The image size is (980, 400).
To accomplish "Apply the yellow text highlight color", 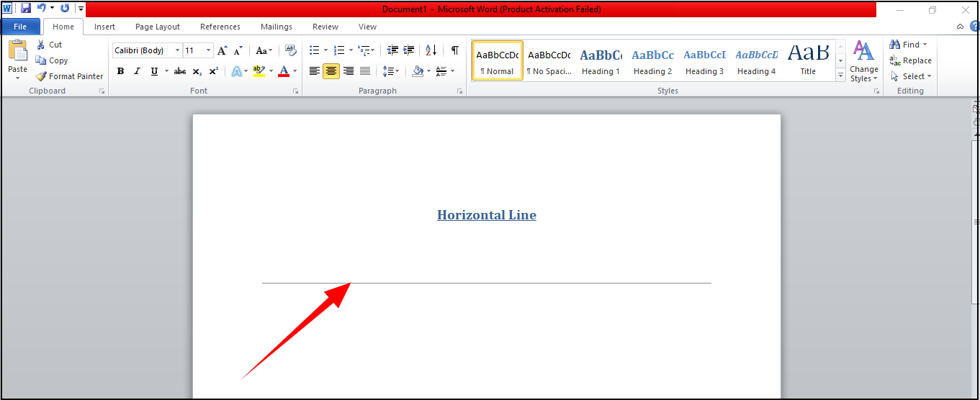I will 259,71.
